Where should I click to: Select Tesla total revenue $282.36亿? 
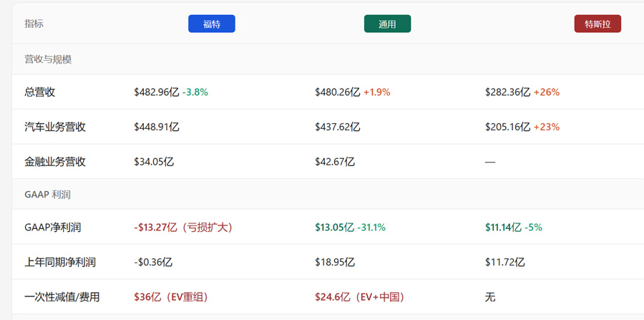coord(507,92)
